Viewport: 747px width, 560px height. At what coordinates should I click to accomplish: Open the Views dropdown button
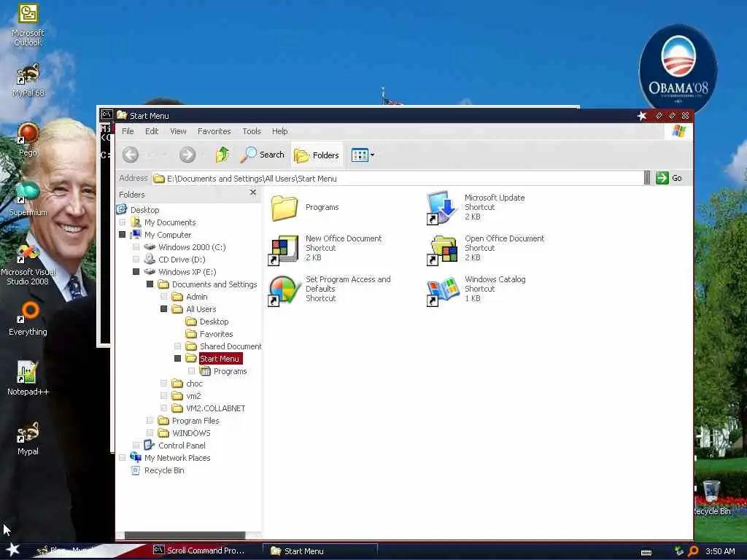(x=363, y=155)
